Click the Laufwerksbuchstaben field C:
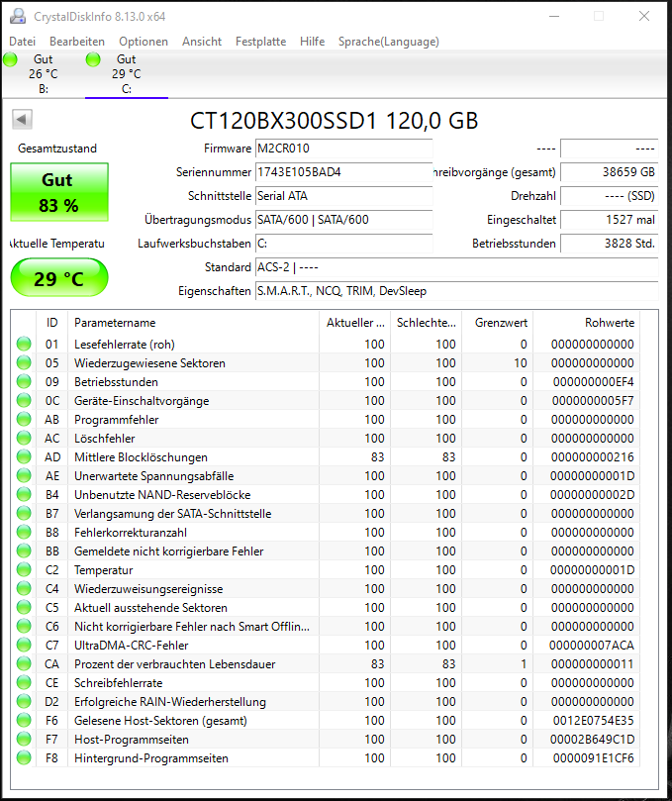 (x=343, y=244)
